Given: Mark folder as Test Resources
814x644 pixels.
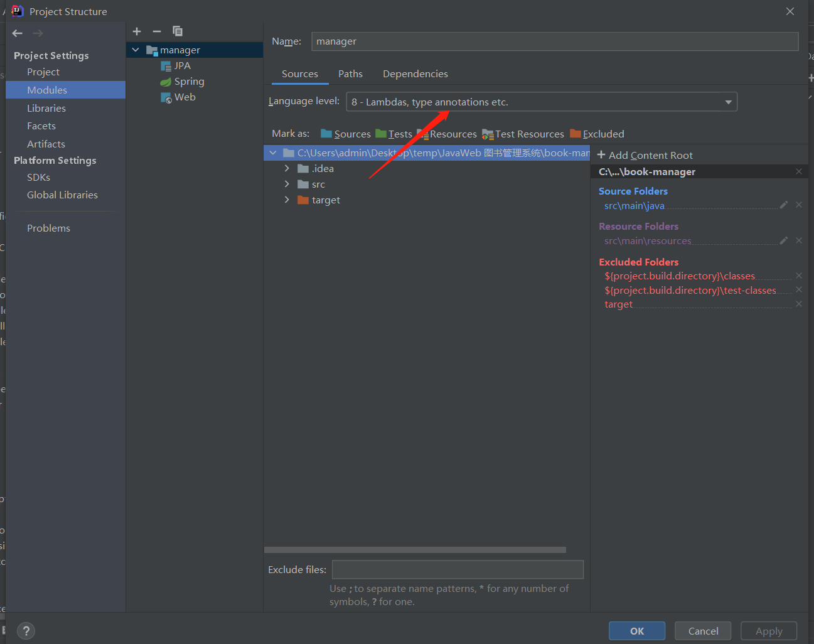Looking at the screenshot, I should point(523,134).
